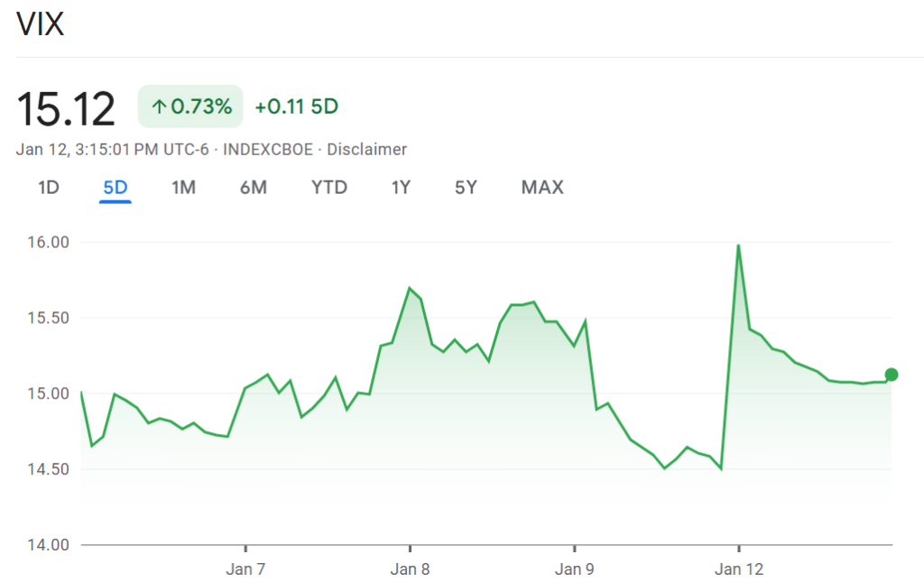Switch to the 1D time range

pyautogui.click(x=49, y=187)
